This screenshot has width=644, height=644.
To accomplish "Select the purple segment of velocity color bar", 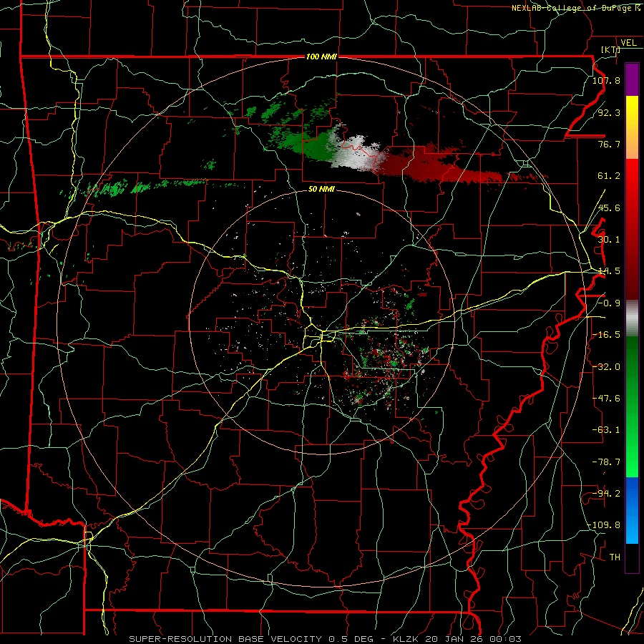I will 632,79.
